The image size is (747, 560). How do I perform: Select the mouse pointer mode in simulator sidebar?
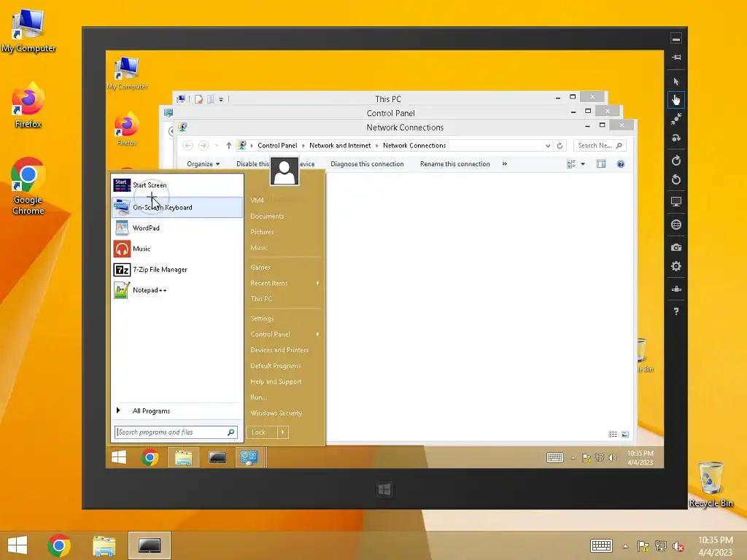point(676,82)
